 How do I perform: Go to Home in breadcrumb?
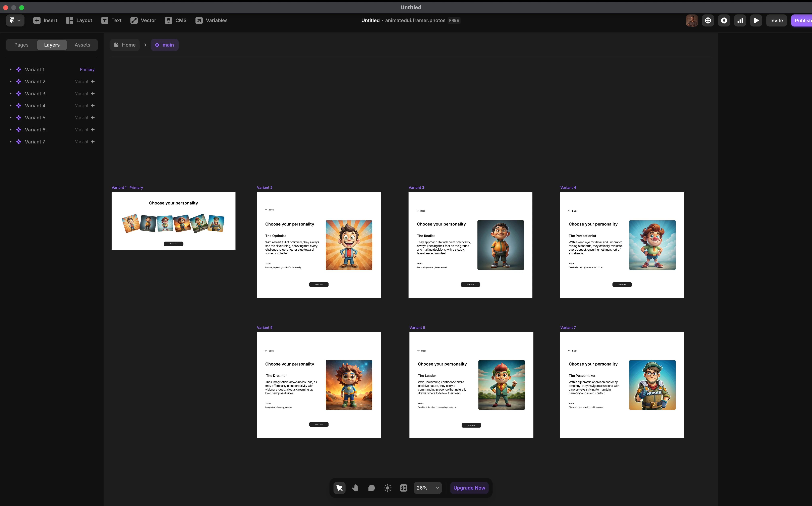[x=125, y=45]
